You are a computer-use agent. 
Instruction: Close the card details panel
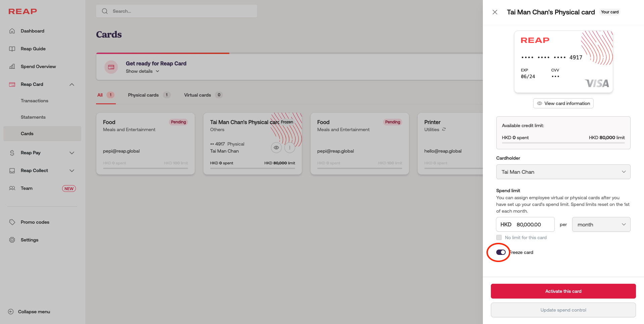tap(495, 12)
